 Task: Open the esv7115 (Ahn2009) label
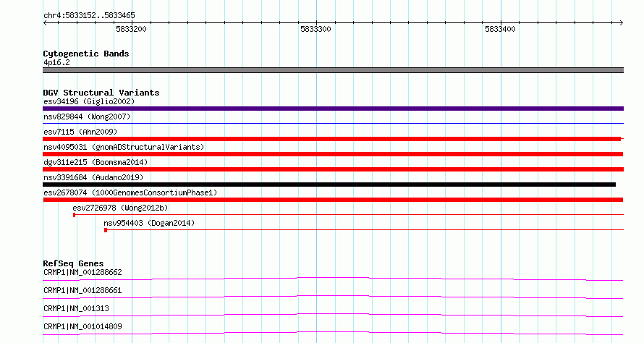pyautogui.click(x=80, y=132)
